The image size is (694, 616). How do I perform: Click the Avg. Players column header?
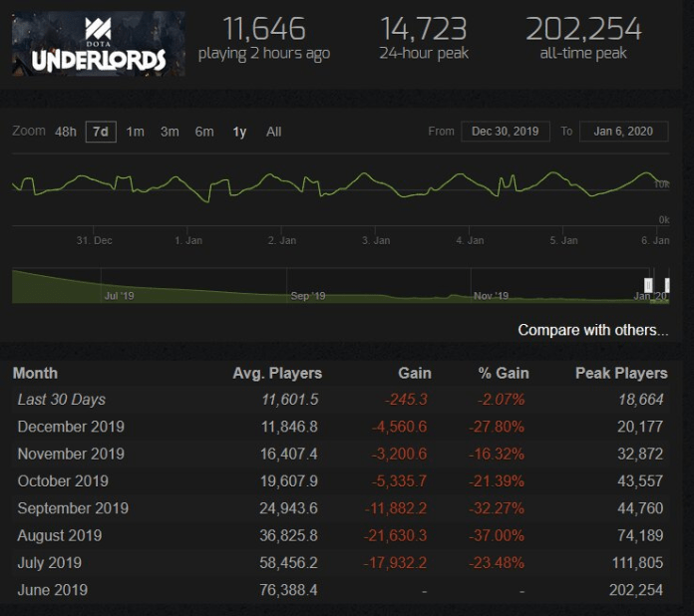pyautogui.click(x=277, y=373)
